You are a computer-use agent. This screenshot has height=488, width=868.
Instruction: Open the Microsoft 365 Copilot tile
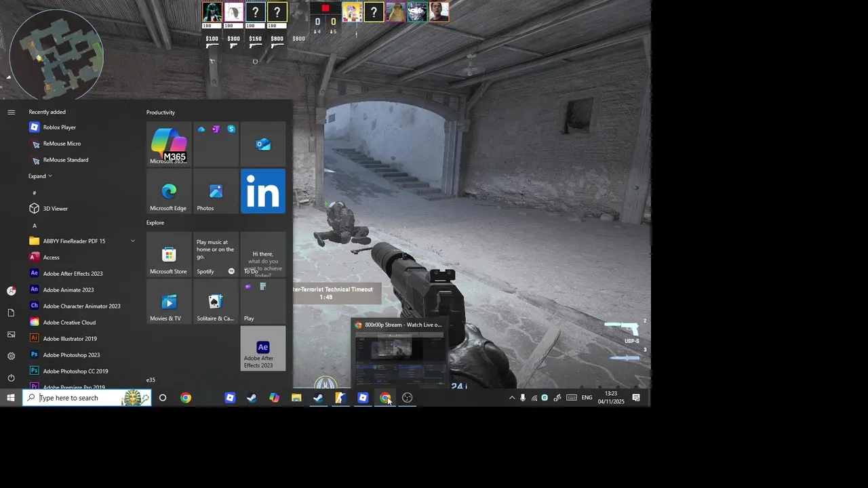[169, 144]
